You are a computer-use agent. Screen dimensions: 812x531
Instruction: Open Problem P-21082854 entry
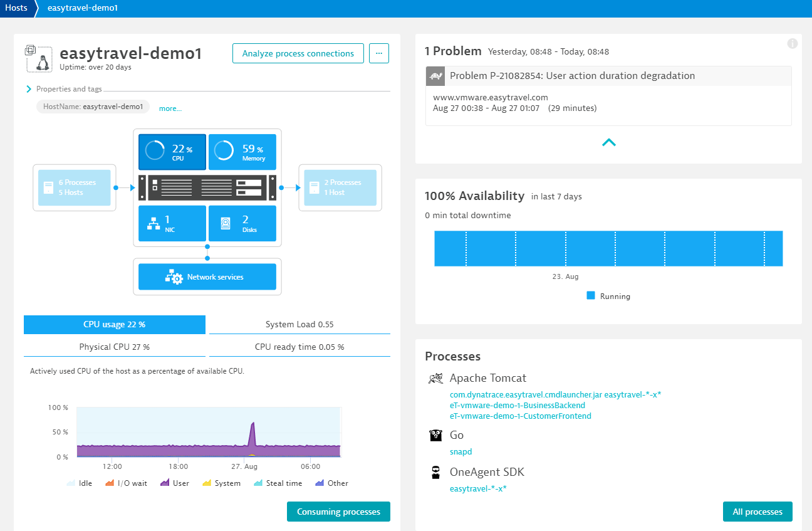pos(608,76)
